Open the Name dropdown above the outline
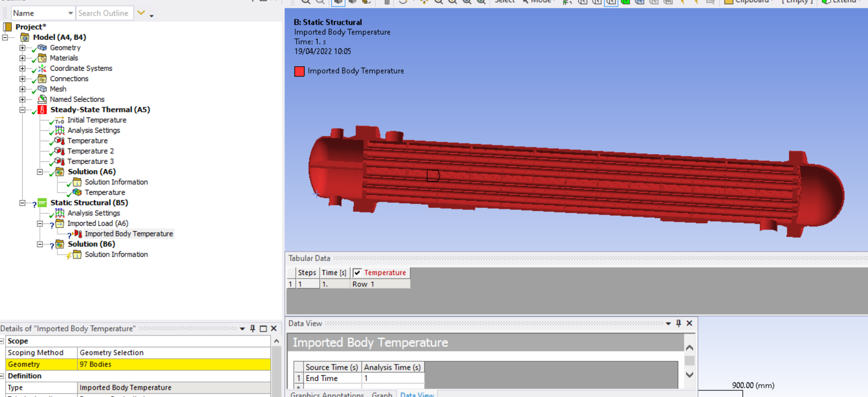Image resolution: width=868 pixels, height=397 pixels. pyautogui.click(x=70, y=13)
